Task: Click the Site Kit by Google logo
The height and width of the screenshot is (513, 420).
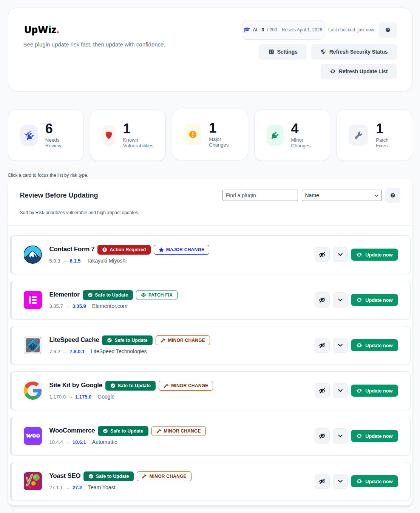Action: 33,391
